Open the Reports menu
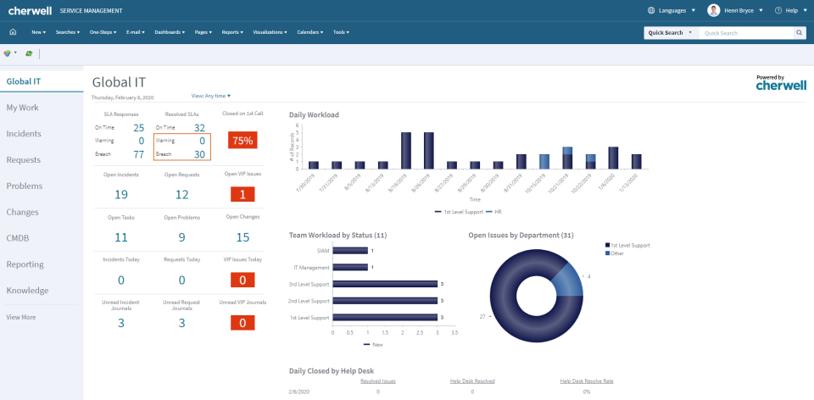Image resolution: width=814 pixels, height=400 pixels. (232, 32)
